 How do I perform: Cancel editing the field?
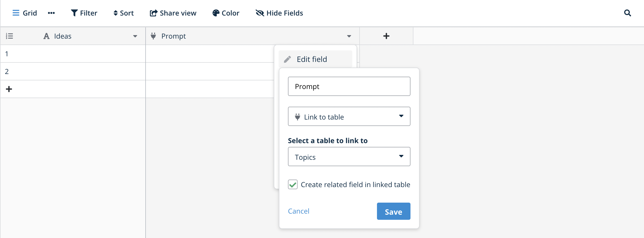299,211
